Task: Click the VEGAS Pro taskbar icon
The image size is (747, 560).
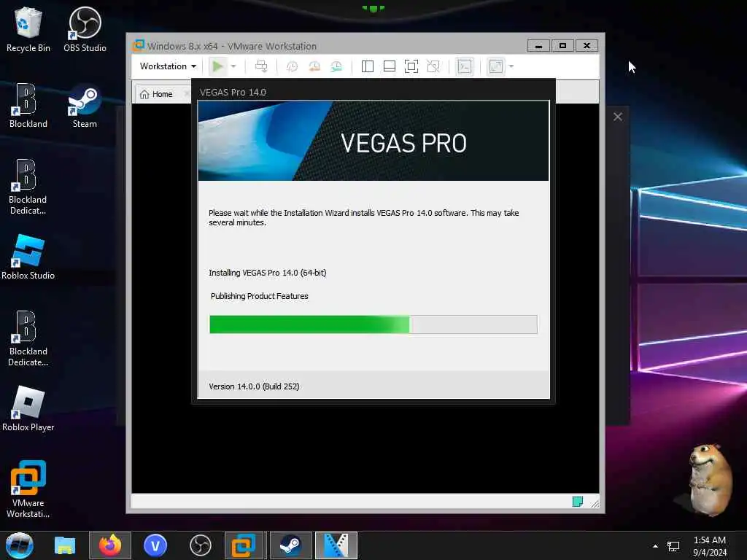Action: point(336,545)
